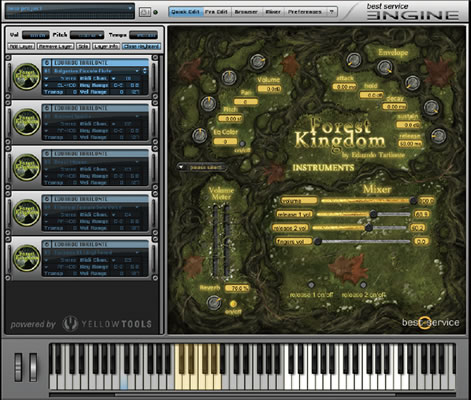471x400 pixels.
Task: Adjust the Eq Color knob
Action: [x=200, y=136]
